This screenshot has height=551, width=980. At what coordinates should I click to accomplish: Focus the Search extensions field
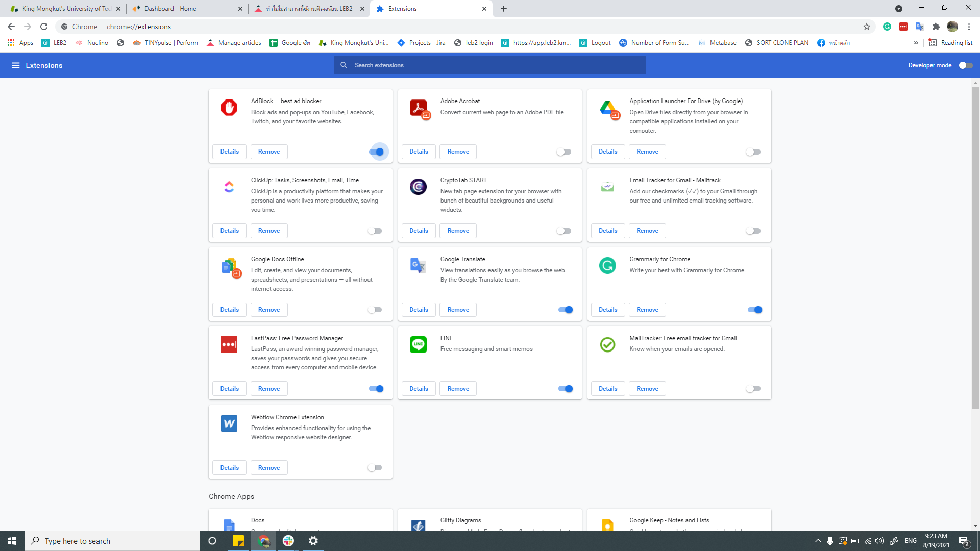click(490, 65)
